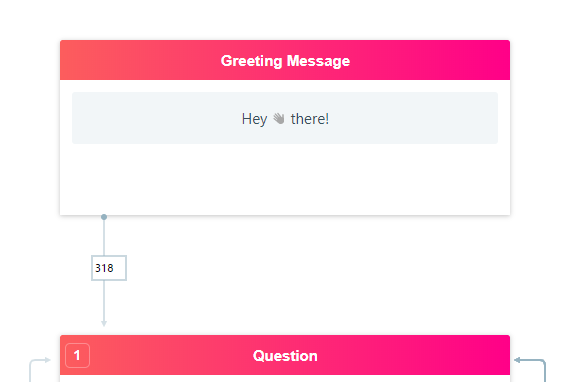Select the right loop connector line beside Question

(x=544, y=371)
